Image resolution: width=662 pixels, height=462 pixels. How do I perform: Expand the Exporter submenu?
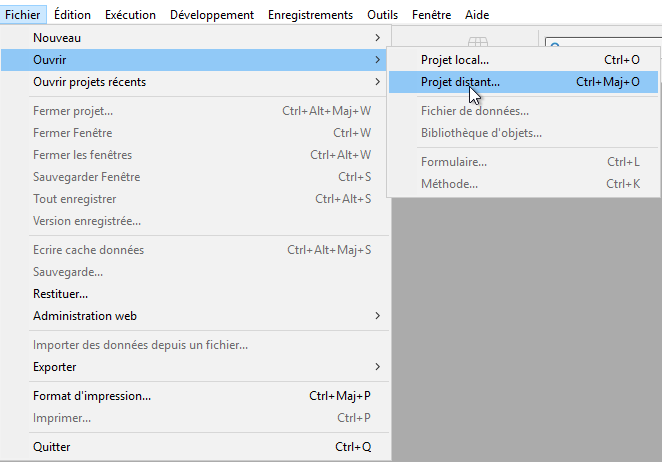pyautogui.click(x=200, y=367)
